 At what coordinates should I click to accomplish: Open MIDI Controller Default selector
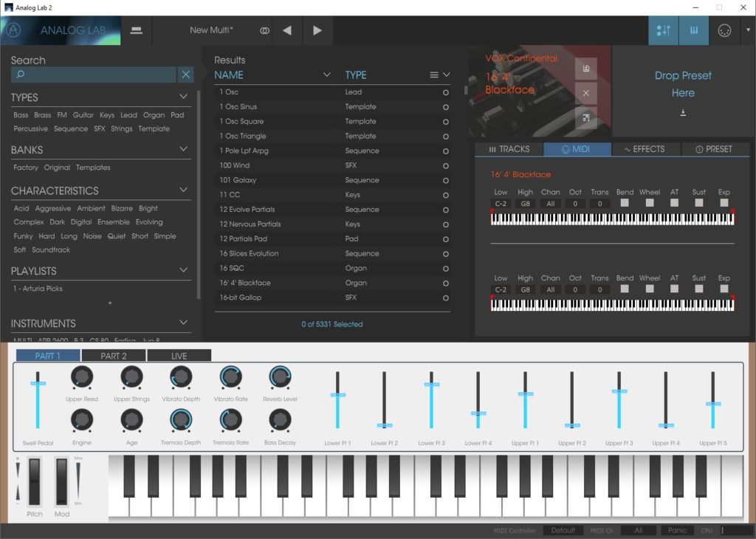(563, 530)
